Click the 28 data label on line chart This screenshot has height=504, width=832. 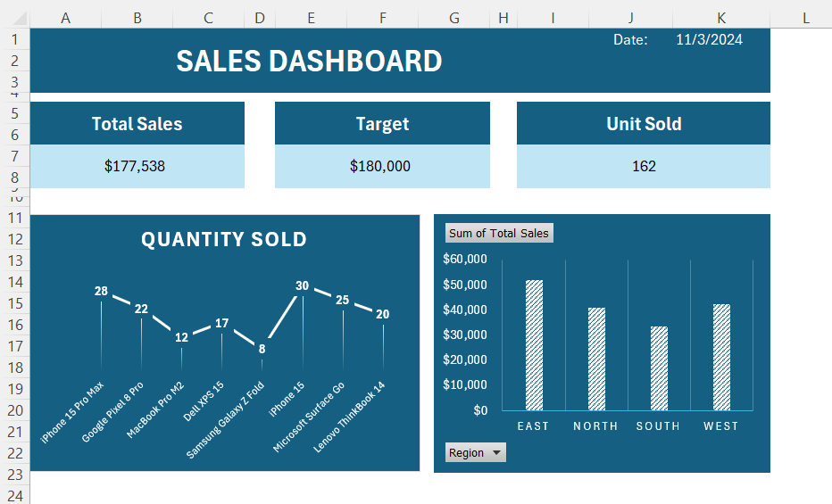coord(101,291)
